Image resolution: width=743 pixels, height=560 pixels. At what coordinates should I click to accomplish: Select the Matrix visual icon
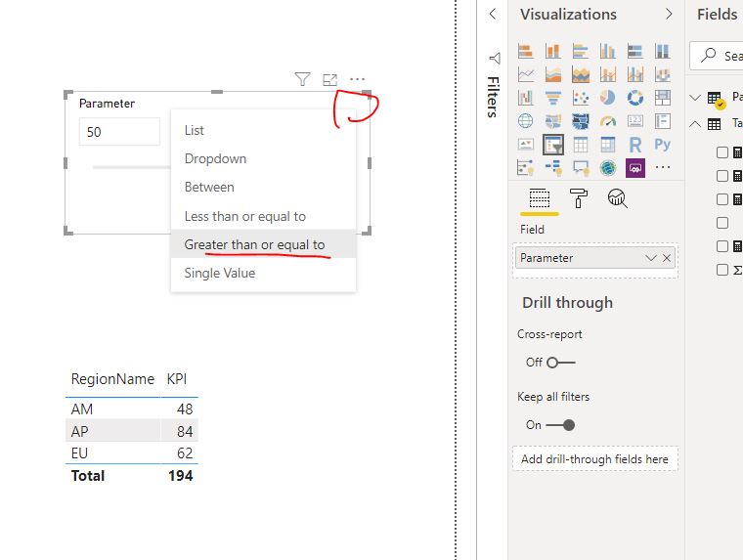[x=607, y=144]
